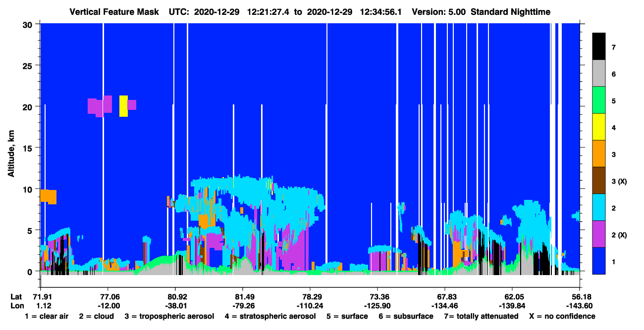Click the "2 = cloud" legend entry
644x330 pixels.
[97, 316]
